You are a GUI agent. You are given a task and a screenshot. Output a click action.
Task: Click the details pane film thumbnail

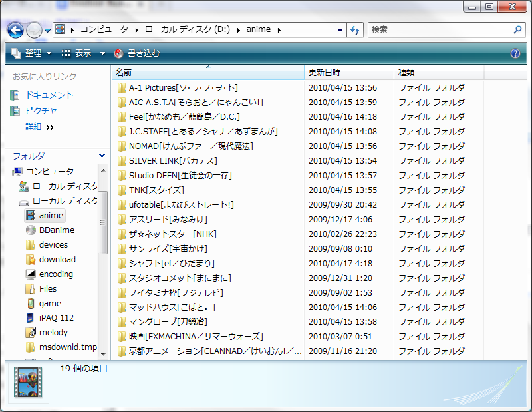point(28,382)
